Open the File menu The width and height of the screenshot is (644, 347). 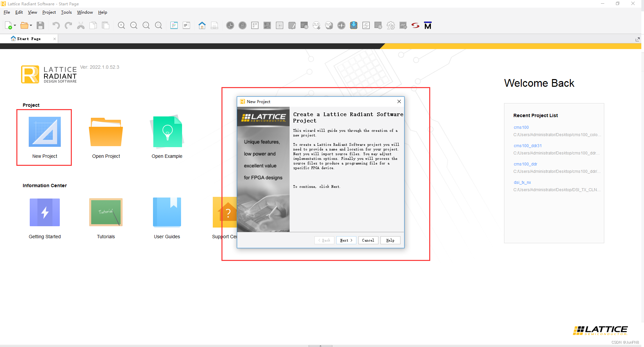[7, 12]
